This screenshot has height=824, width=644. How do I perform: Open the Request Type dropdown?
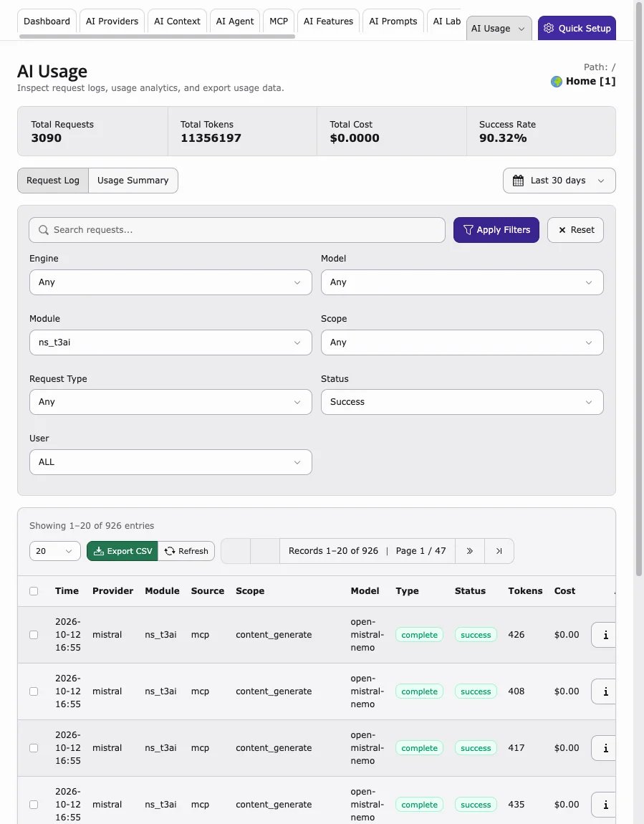pyautogui.click(x=170, y=402)
